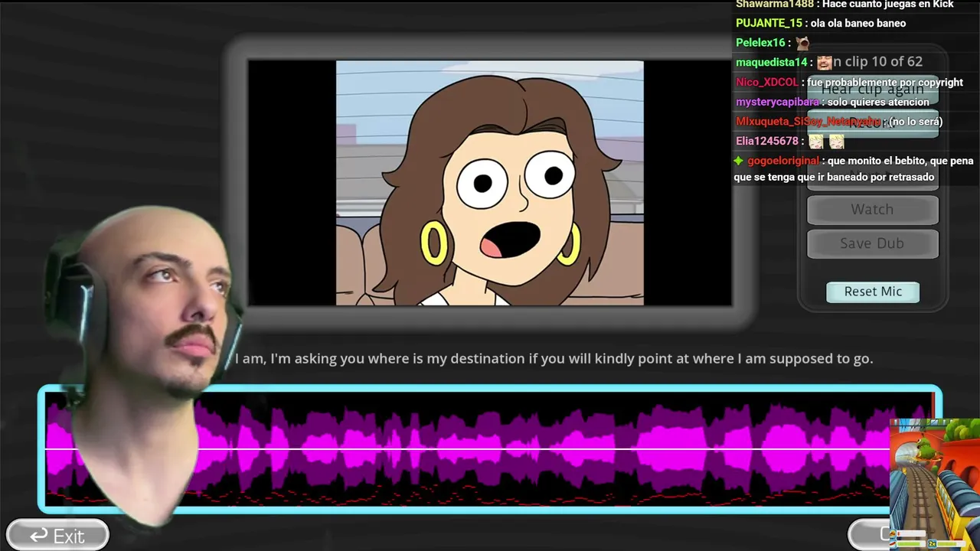Screen dimensions: 980x551
Task: Click the username Nico_XDCOL in chat
Action: (767, 83)
